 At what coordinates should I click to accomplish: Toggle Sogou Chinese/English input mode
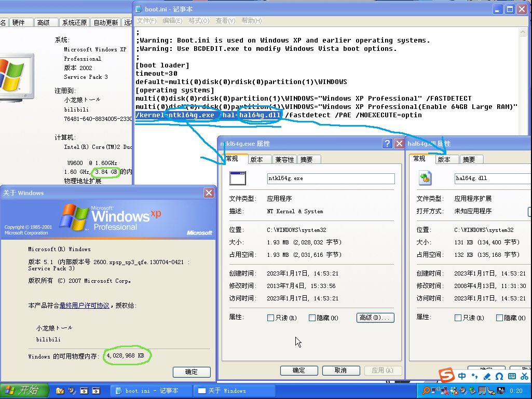click(462, 376)
